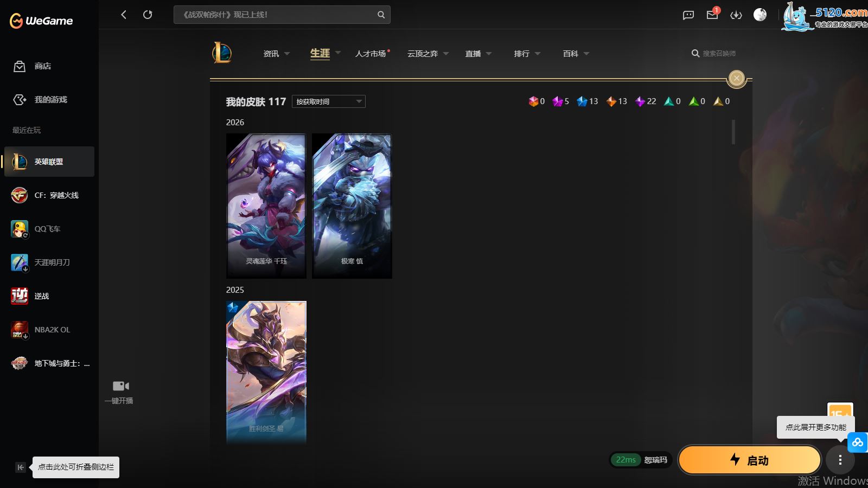The image size is (868, 488).
Task: Filter by the first red-orange gem with count 0
Action: click(x=533, y=101)
